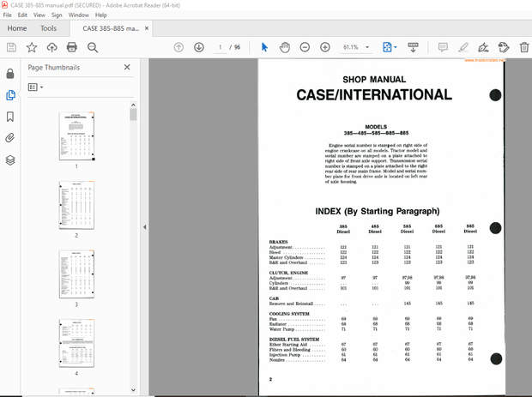Image resolution: width=532 pixels, height=397 pixels.
Task: Select page 1 thumbnail
Action: point(76,136)
